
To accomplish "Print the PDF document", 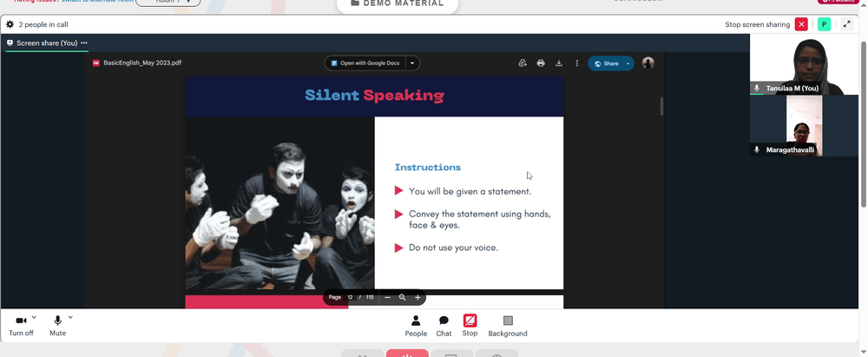I will pyautogui.click(x=541, y=63).
